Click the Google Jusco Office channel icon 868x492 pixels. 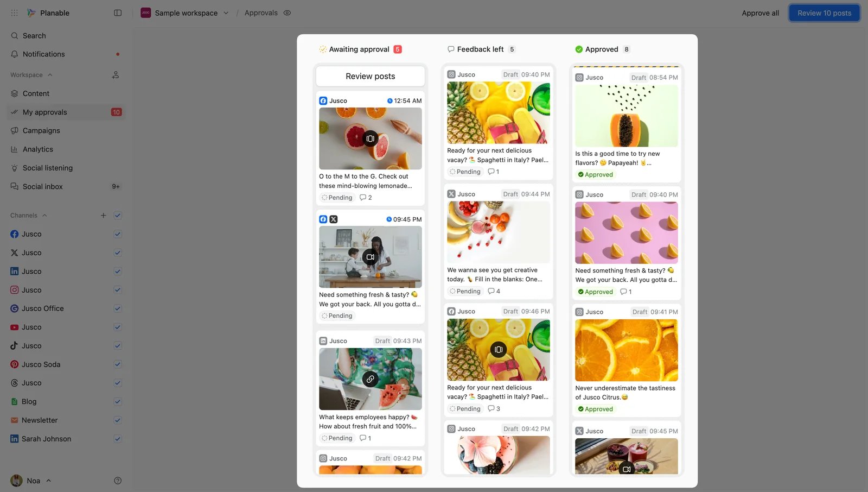coord(15,308)
